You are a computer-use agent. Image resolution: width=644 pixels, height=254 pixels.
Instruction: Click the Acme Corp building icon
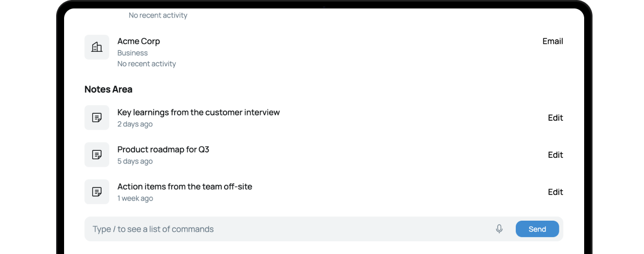(97, 47)
